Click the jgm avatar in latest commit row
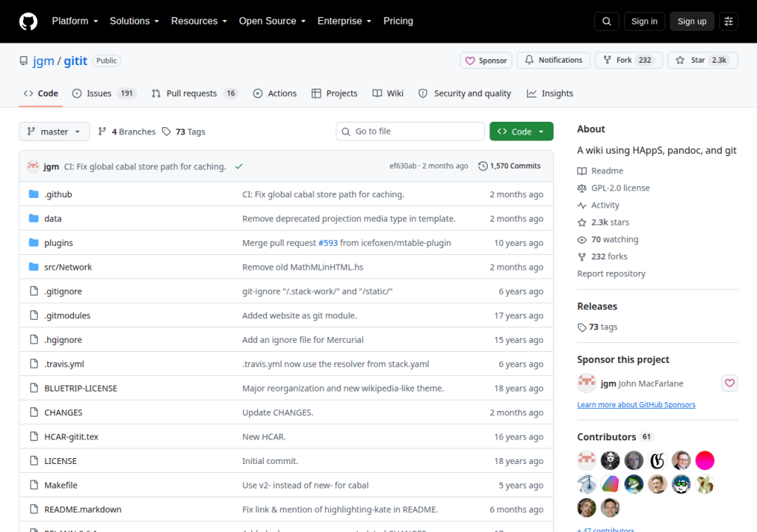Viewport: 757px width, 532px height. coord(33,166)
